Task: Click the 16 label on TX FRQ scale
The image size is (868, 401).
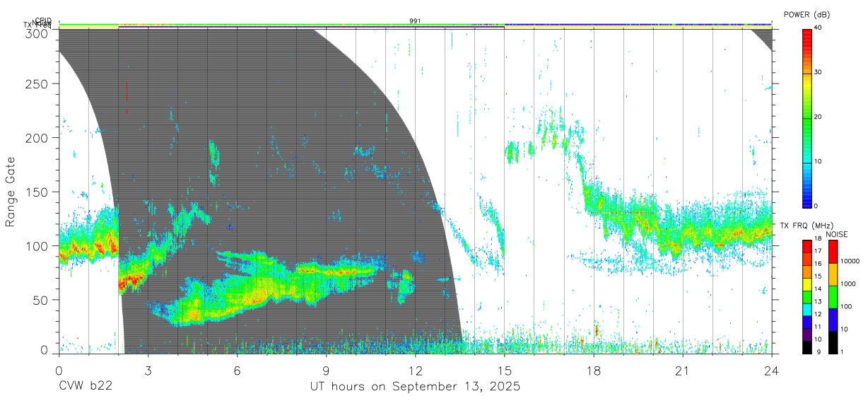Action: coord(817,264)
